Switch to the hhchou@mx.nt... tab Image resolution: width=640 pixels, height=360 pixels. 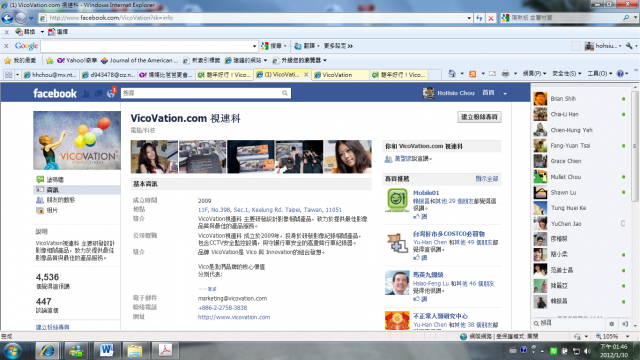pos(50,75)
